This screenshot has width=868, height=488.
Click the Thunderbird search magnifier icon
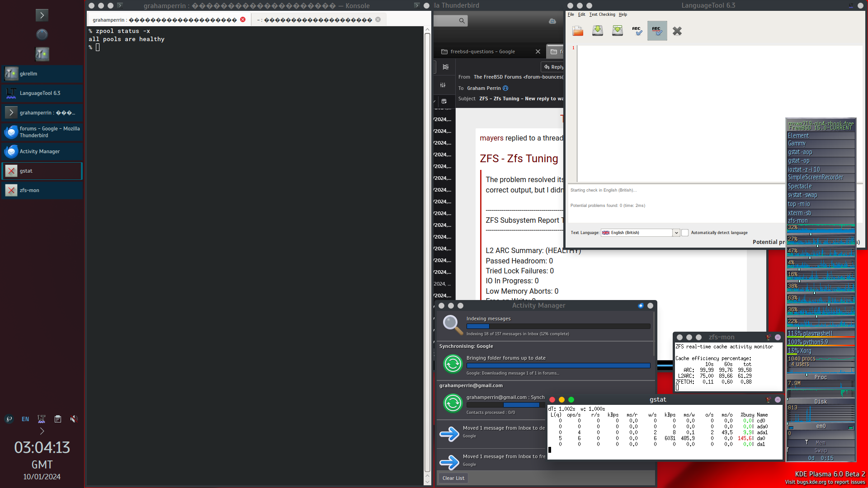[462, 21]
